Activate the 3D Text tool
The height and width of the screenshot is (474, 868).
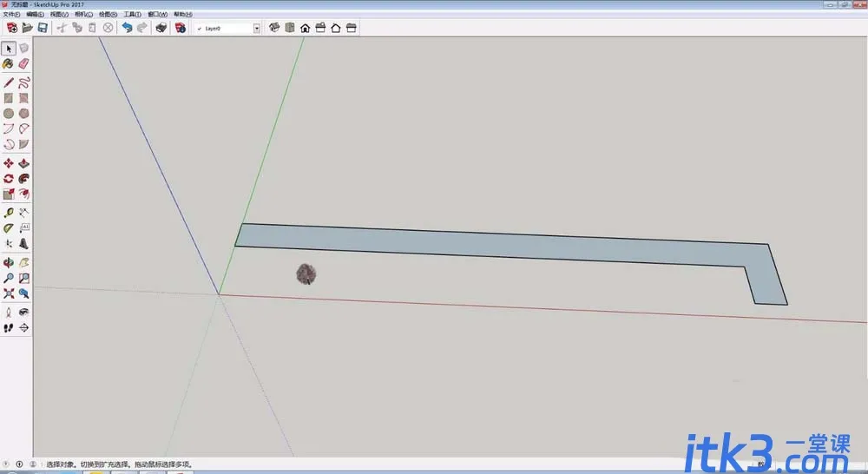(23, 244)
